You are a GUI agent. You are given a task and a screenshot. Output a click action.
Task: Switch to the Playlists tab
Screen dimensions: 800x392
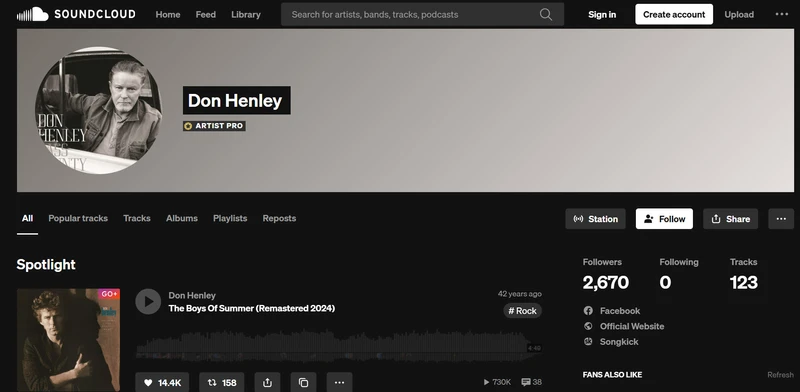coord(230,218)
